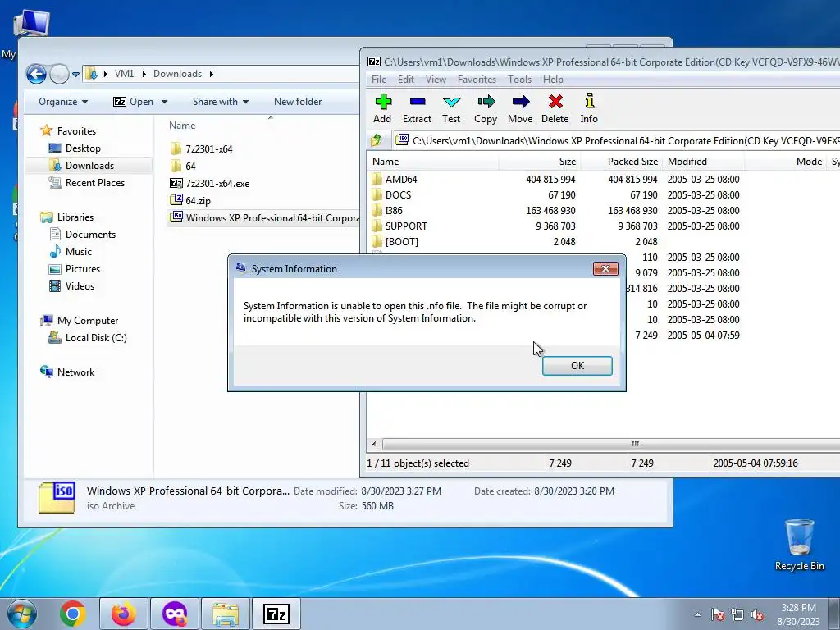Open the Tools menu in 7-Zip
Image resolution: width=840 pixels, height=630 pixels.
(519, 80)
